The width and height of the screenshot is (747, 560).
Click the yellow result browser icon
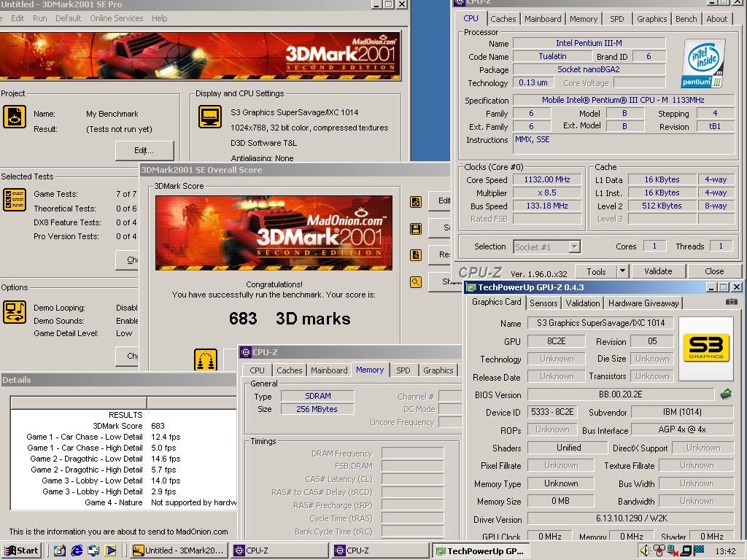click(416, 255)
